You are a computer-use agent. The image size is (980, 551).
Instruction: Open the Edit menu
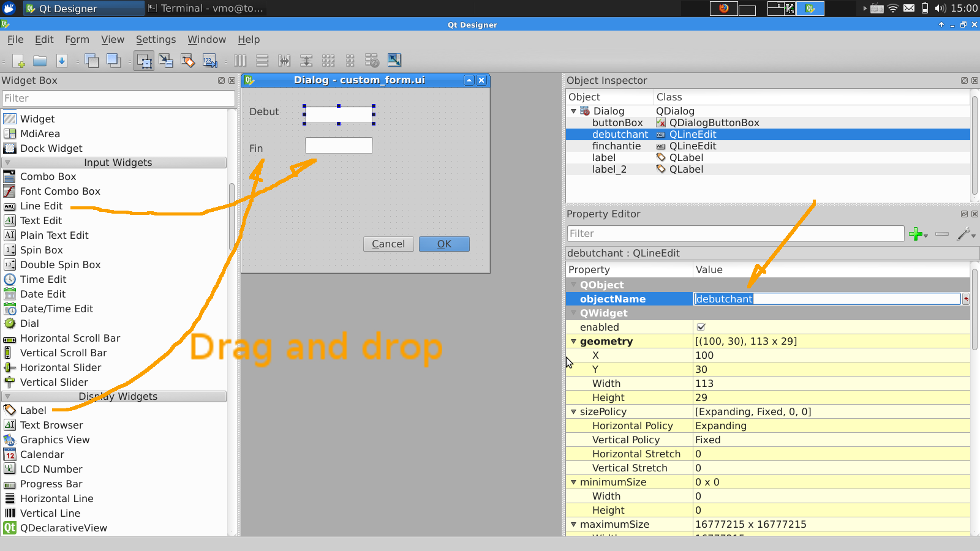click(44, 39)
